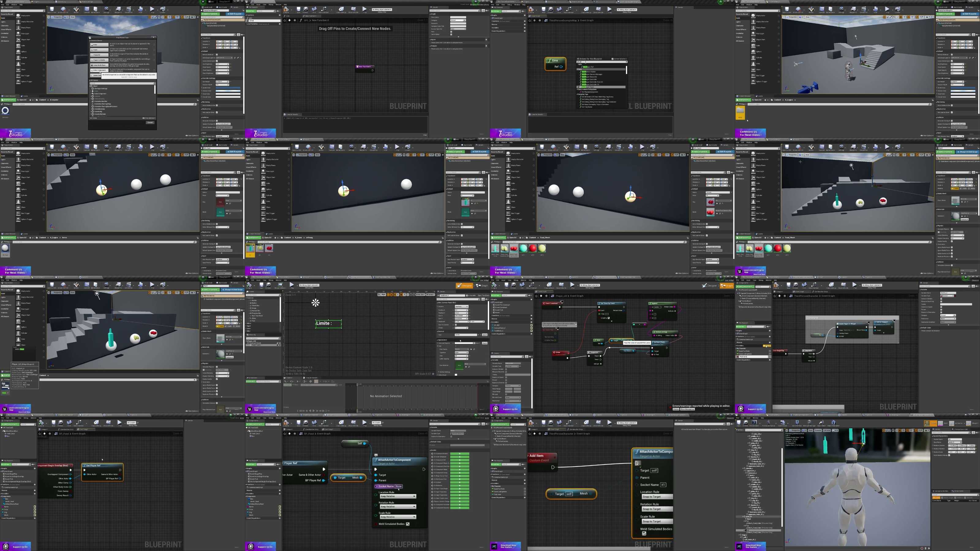
Task: Toggle Weld Simulated Bodies below Keep Relative Scale Rule
Action: click(408, 524)
